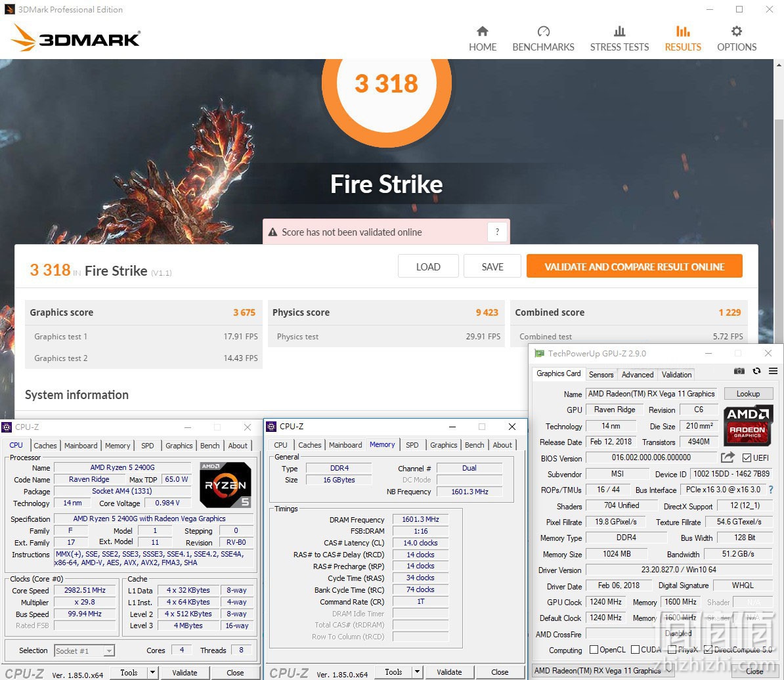The image size is (784, 680).
Task: Click the 3DMark logo in the header
Action: pos(76,38)
